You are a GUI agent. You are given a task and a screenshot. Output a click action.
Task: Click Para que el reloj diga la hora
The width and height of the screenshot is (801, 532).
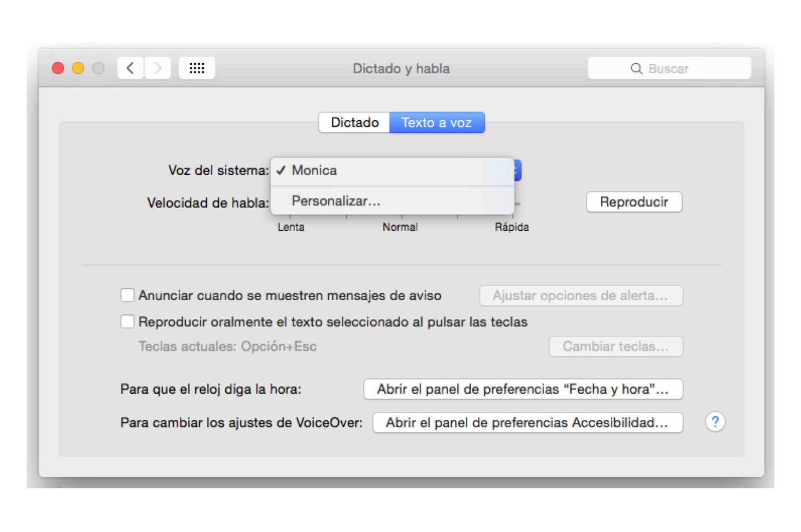[x=211, y=389]
